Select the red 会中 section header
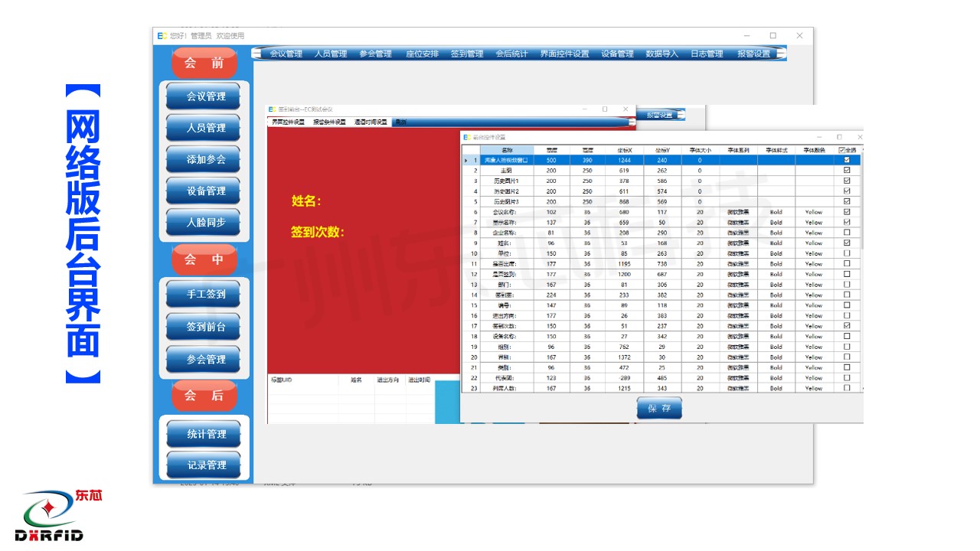The height and width of the screenshot is (551, 980). 204,259
